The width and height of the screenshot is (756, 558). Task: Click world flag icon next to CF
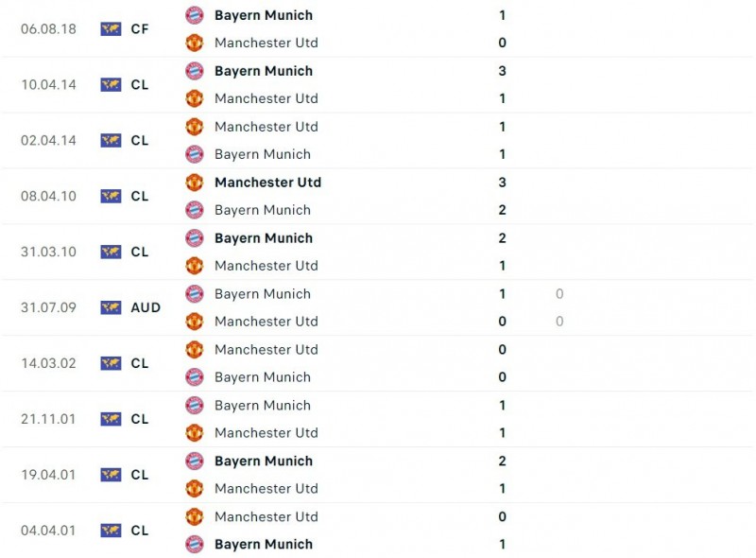(111, 29)
